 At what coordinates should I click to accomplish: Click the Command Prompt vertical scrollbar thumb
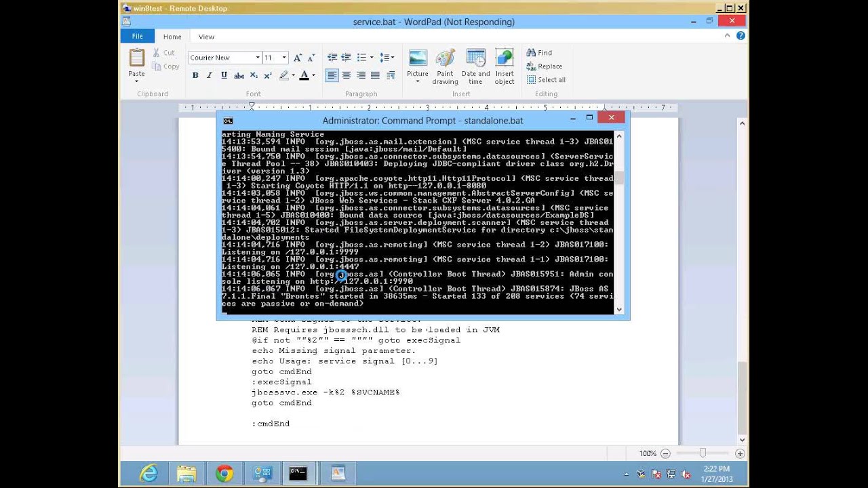click(x=619, y=178)
